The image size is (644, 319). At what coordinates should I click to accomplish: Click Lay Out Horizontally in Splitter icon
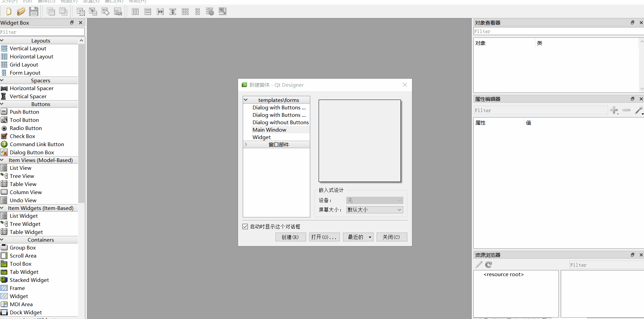click(160, 11)
